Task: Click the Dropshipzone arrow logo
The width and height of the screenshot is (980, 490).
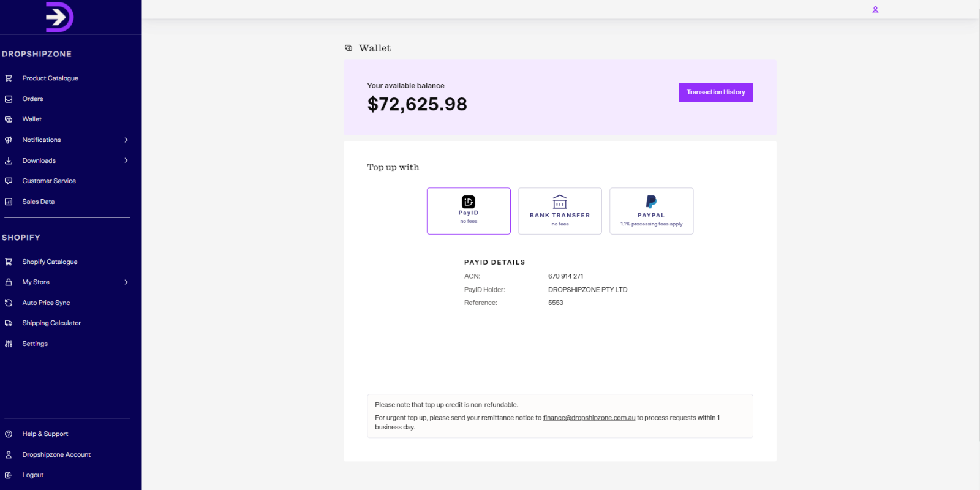Action: [59, 17]
